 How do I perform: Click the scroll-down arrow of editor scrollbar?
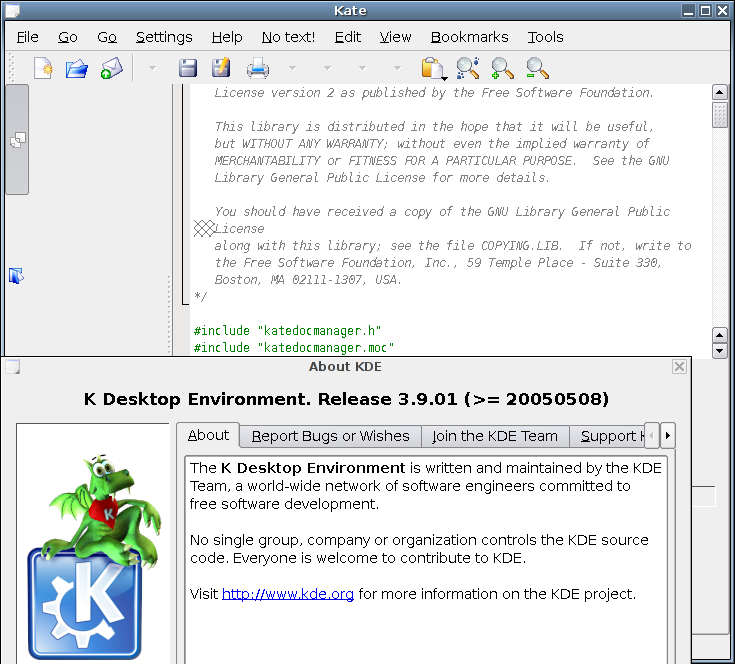pyautogui.click(x=720, y=351)
